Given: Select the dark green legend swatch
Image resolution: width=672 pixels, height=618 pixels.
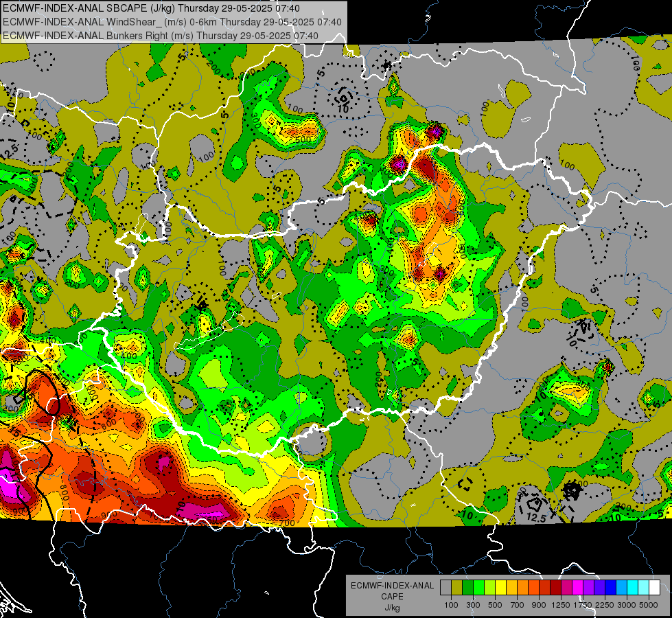Looking at the screenshot, I should point(467,587).
